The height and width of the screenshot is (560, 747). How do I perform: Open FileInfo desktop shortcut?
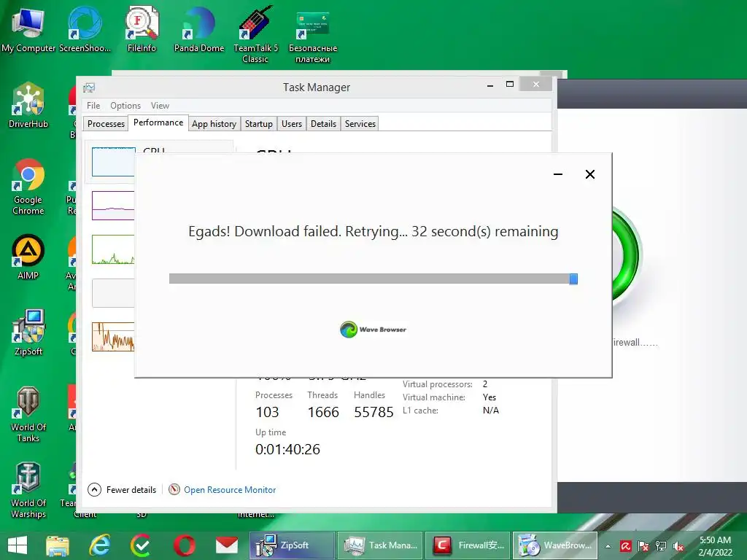[142, 29]
